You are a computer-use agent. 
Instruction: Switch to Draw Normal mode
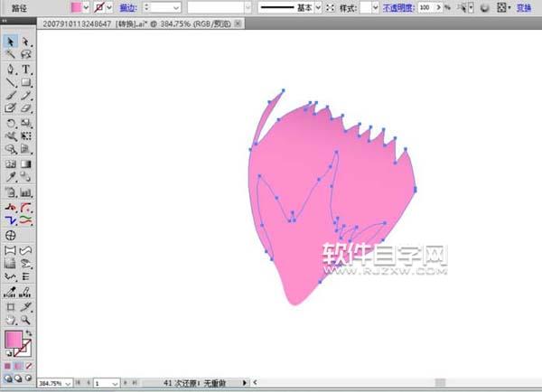pos(7,378)
